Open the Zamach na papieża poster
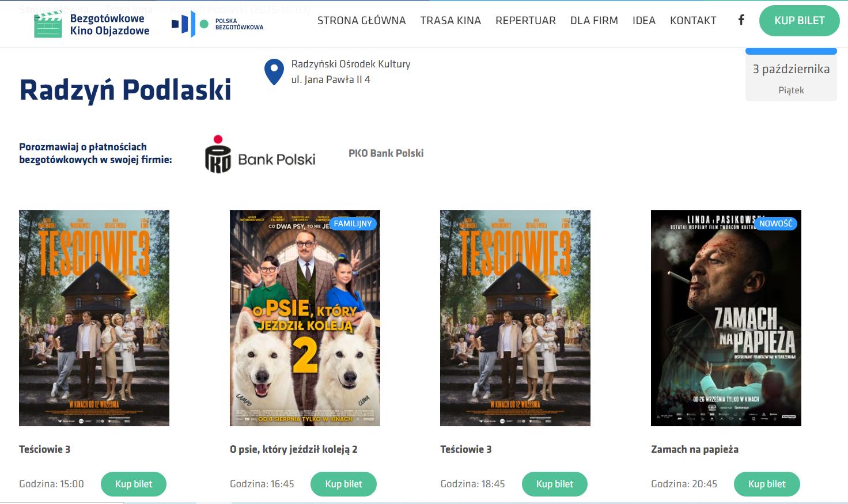Image resolution: width=848 pixels, height=504 pixels. click(726, 318)
